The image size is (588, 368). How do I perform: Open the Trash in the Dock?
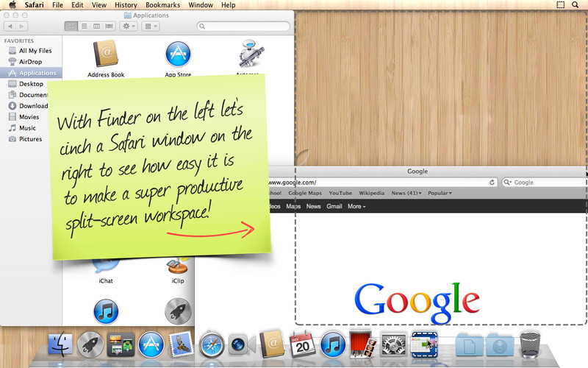pyautogui.click(x=530, y=344)
